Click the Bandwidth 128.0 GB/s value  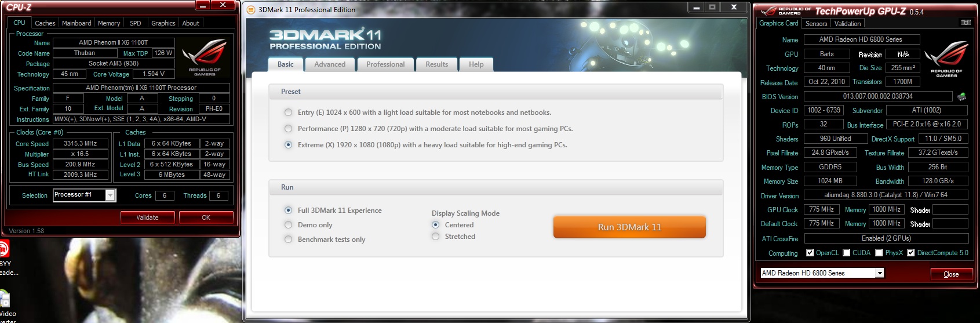[938, 181]
